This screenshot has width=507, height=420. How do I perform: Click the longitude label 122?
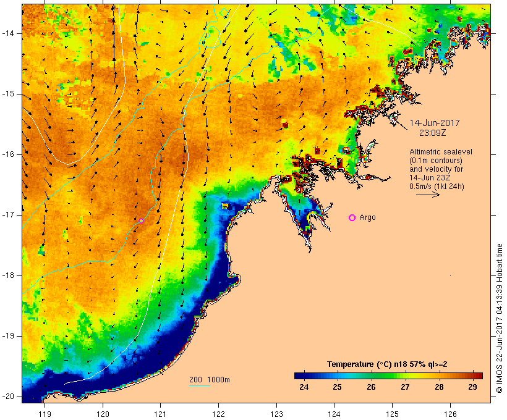tap(219, 414)
